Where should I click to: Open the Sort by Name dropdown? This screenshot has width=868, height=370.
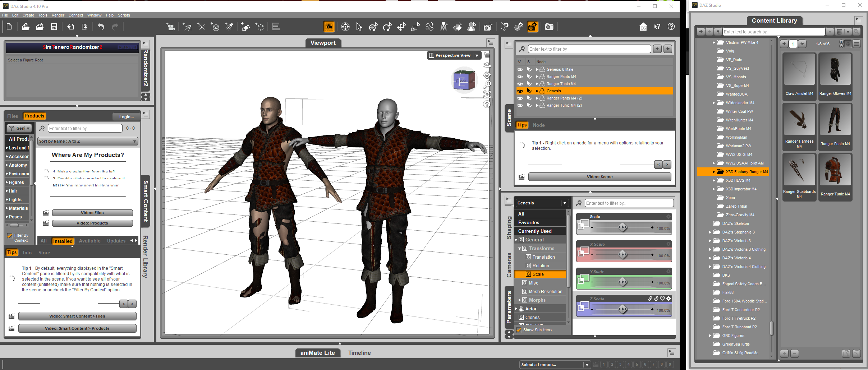(x=88, y=141)
